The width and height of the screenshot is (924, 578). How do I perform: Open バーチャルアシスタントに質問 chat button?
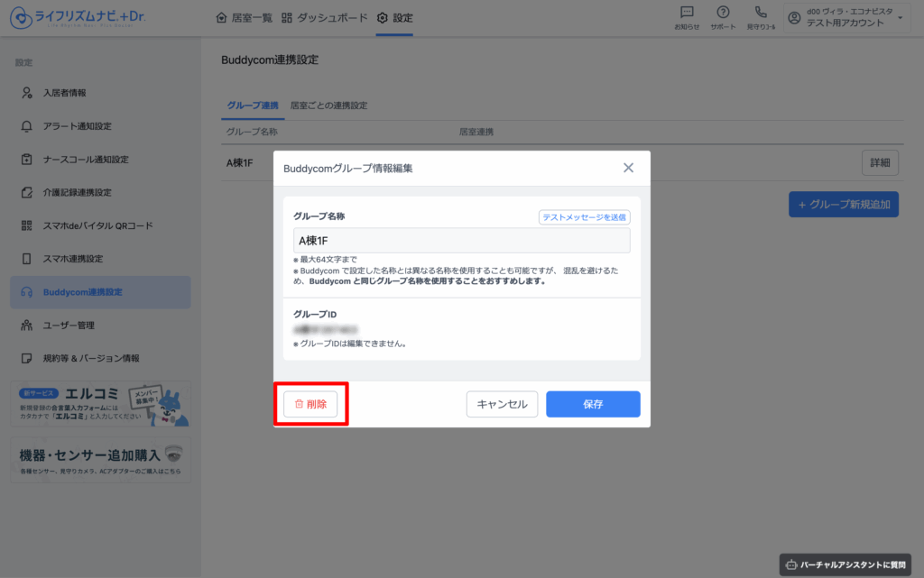[x=845, y=565]
